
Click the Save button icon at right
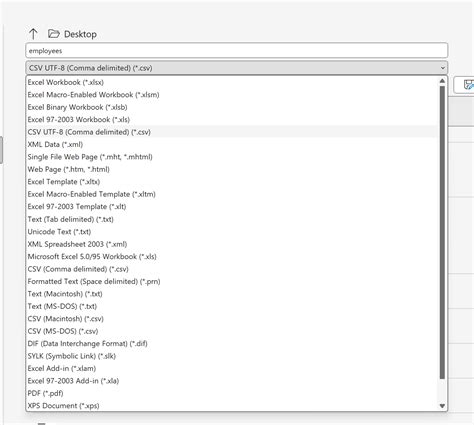click(x=468, y=85)
